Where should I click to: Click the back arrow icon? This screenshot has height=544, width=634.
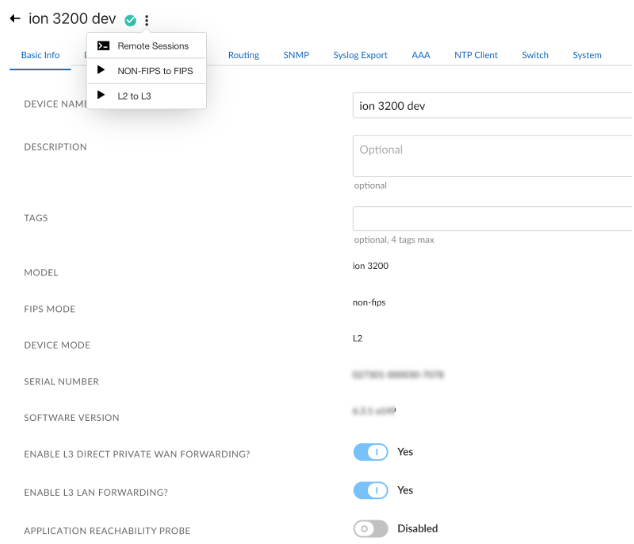(14, 19)
